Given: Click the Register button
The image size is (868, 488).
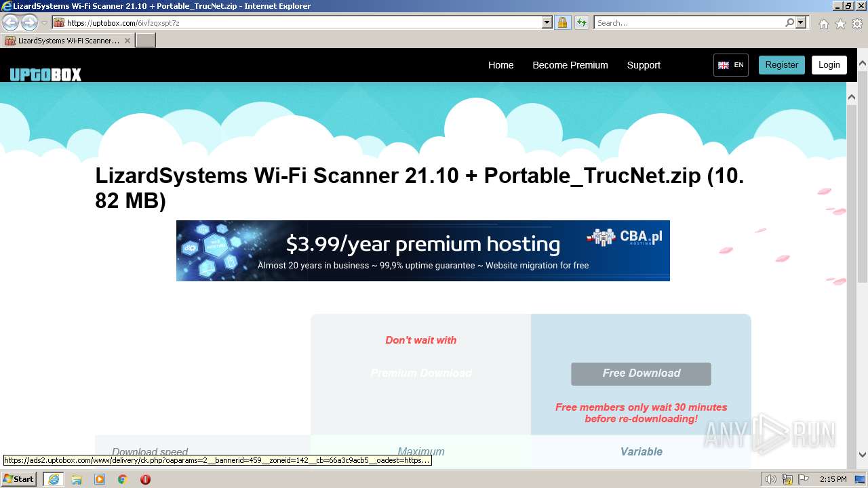Looking at the screenshot, I should point(781,65).
